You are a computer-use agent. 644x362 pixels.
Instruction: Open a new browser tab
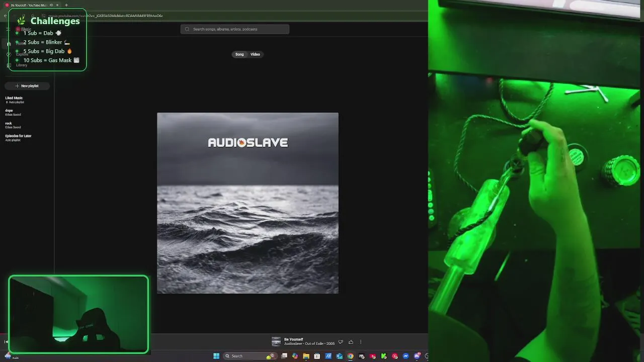(x=66, y=5)
